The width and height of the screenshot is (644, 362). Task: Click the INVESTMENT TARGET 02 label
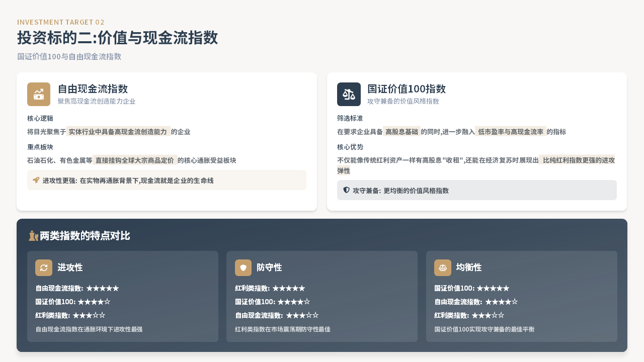(61, 22)
